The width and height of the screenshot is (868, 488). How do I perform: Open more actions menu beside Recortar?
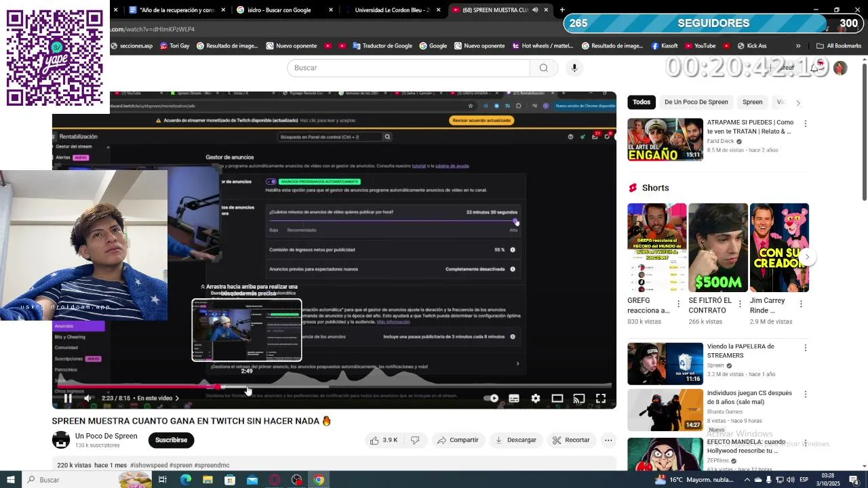pyautogui.click(x=608, y=440)
